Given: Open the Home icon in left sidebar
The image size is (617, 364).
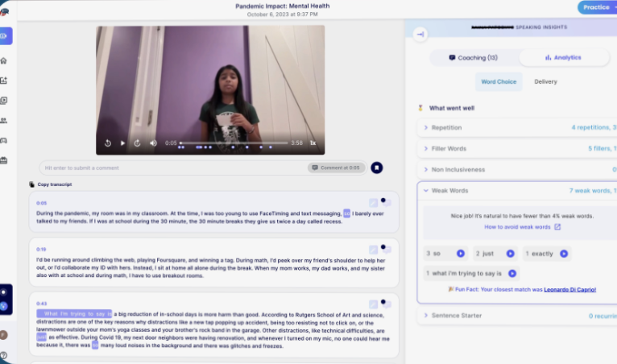Looking at the screenshot, I should tap(5, 60).
